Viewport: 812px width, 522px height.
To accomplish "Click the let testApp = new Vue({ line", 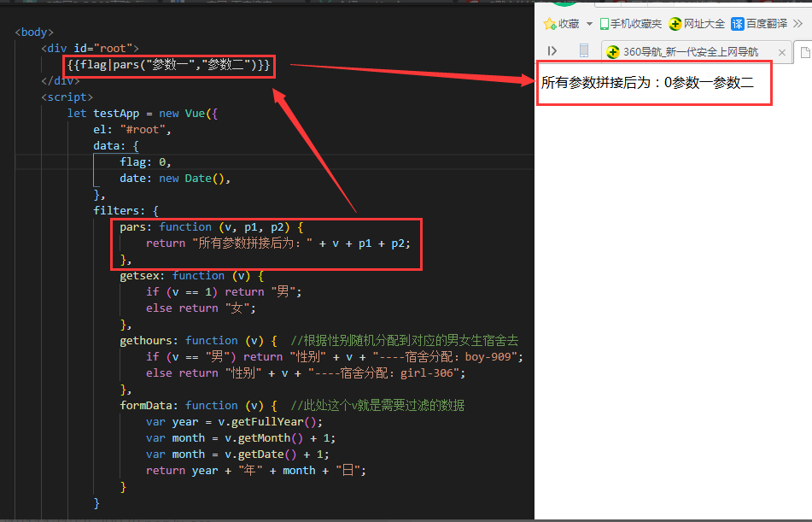I will [x=143, y=114].
